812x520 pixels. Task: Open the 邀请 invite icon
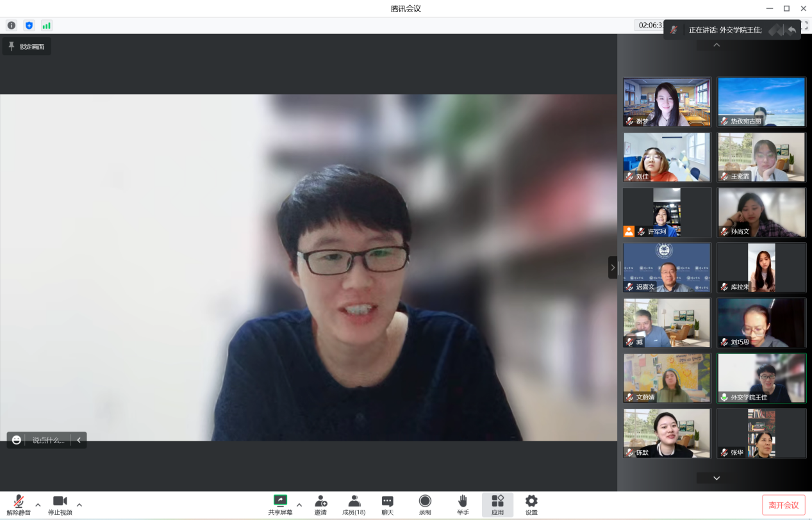pyautogui.click(x=320, y=504)
